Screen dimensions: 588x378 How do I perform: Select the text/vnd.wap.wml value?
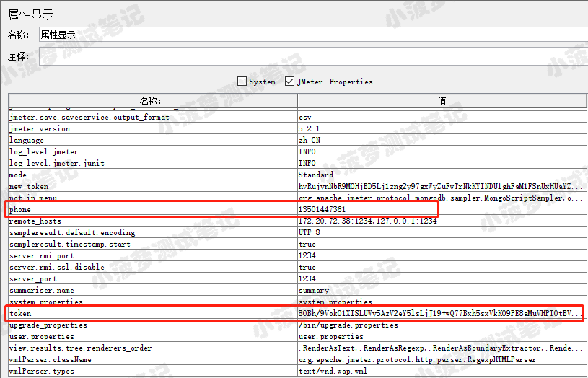[333, 372]
